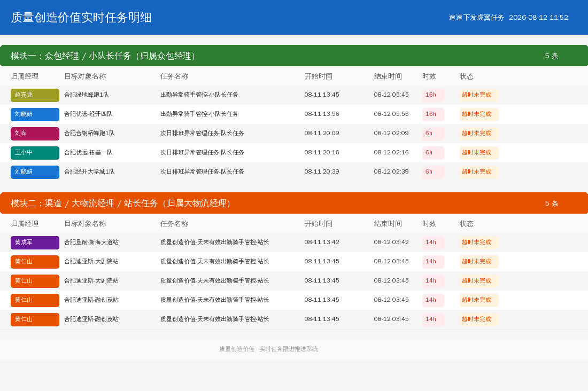Click target name 合肥合钢桥蜂跑1队
Viewport: 588px width, 391px height.
coord(89,133)
